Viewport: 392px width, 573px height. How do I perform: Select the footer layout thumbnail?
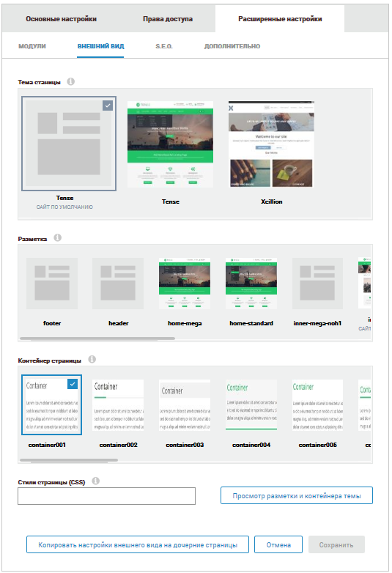[x=52, y=284]
